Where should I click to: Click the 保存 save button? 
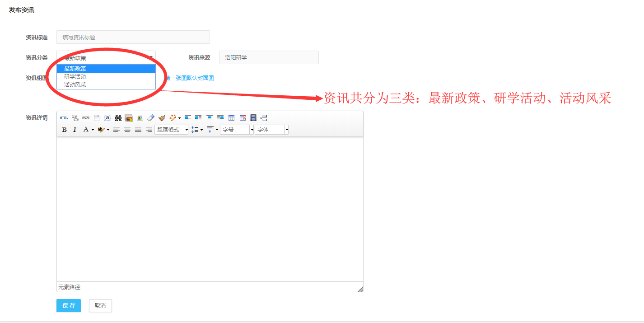(x=69, y=306)
